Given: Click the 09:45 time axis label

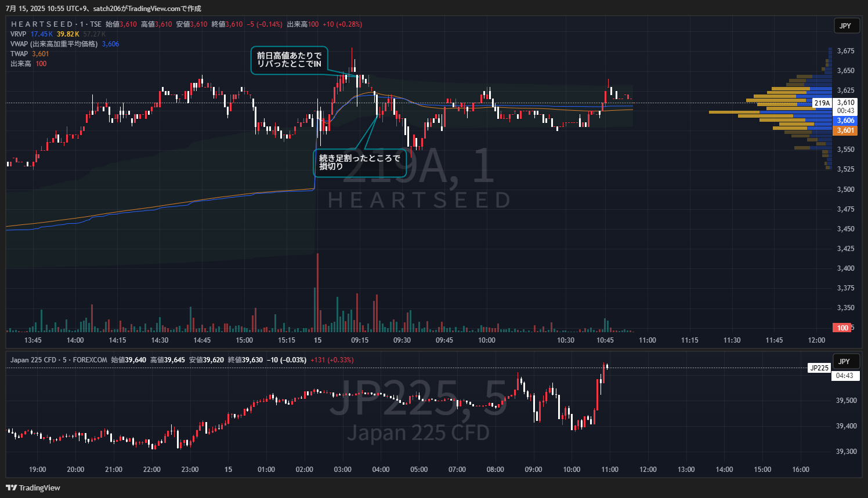Looking at the screenshot, I should (444, 340).
